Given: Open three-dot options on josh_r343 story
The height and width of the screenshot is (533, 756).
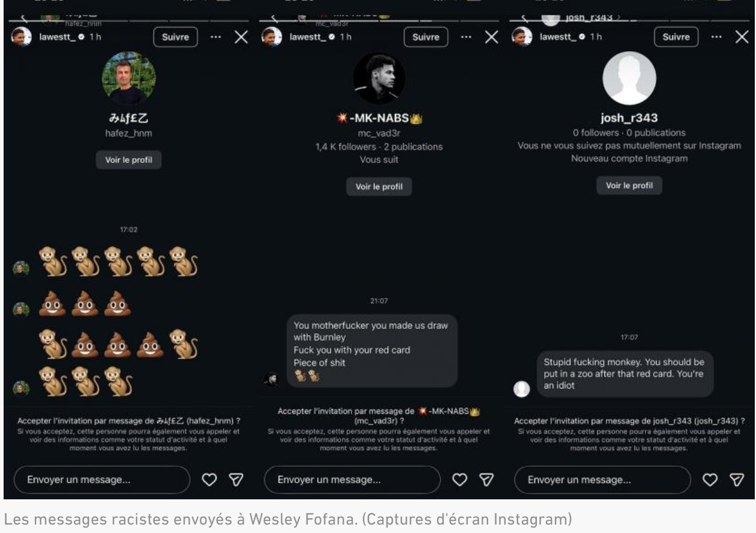Looking at the screenshot, I should (x=716, y=37).
